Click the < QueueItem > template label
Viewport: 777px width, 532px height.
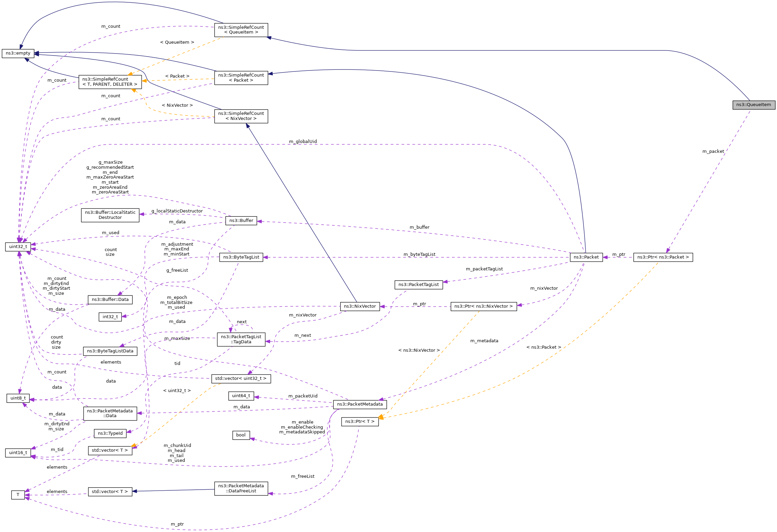coord(177,42)
